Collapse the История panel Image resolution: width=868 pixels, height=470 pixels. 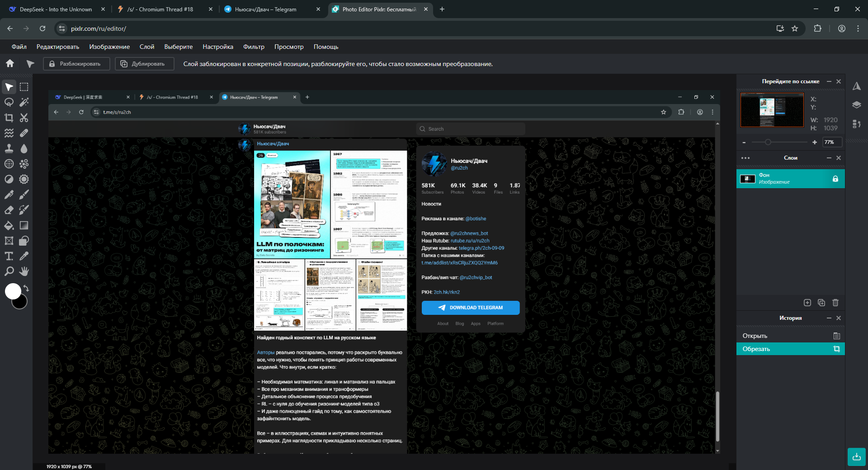point(829,318)
